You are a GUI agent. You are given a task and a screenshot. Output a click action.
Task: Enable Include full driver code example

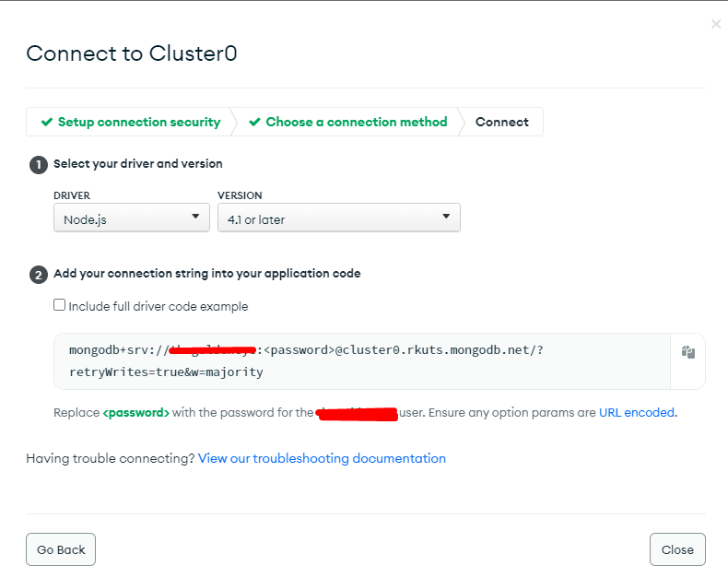[59, 305]
